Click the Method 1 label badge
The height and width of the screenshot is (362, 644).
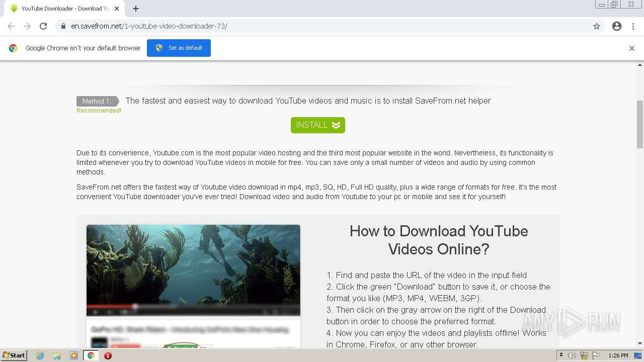[97, 101]
